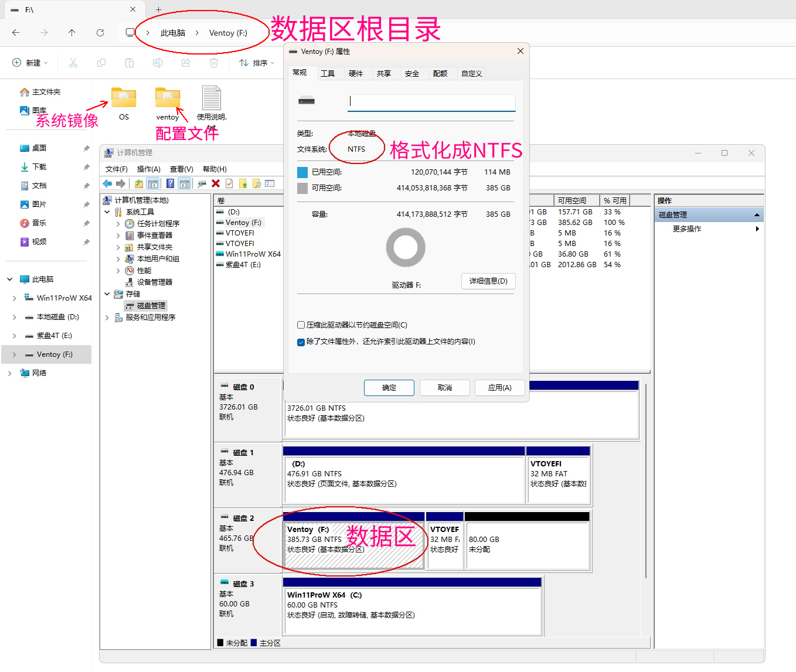Open 文件(F) menu in Computer Management
This screenshot has width=796, height=672.
(x=117, y=169)
